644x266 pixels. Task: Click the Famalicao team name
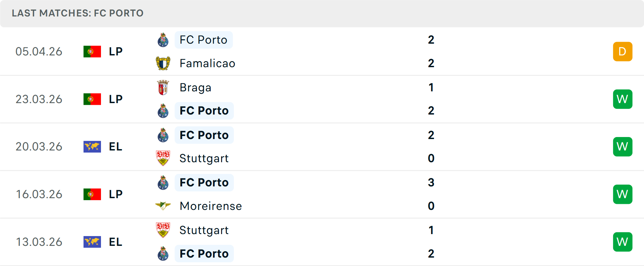[x=207, y=63]
